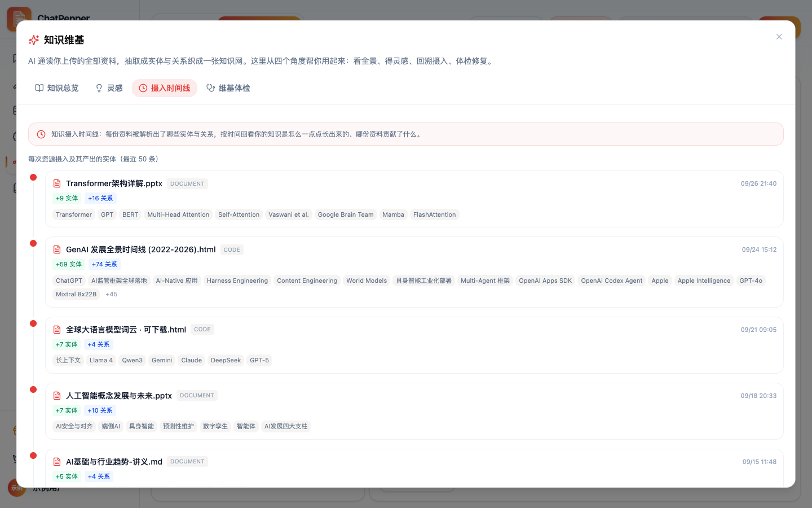Click the Apple Intelligence tag

click(704, 281)
